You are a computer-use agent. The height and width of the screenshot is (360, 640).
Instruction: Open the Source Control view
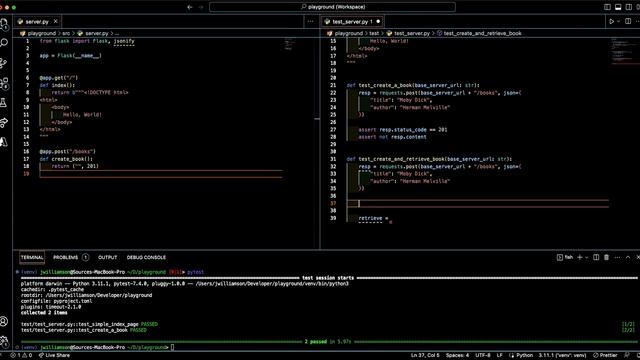point(4,63)
